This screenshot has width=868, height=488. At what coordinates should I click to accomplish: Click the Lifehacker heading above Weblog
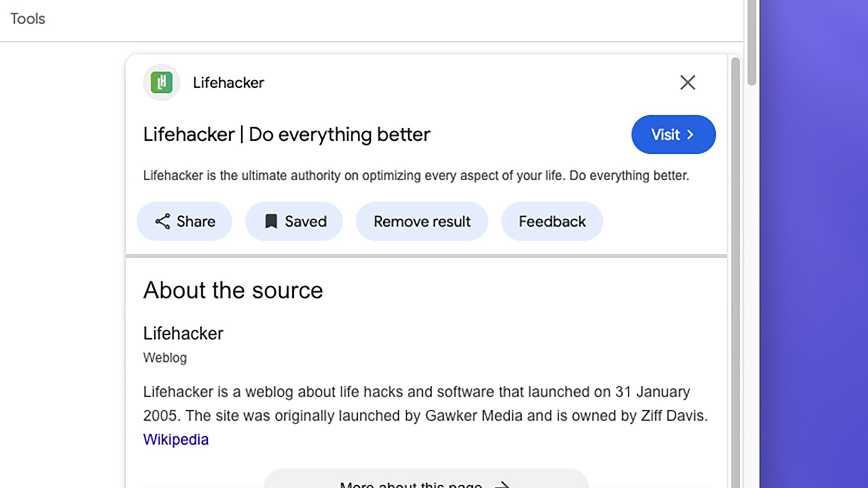coord(183,334)
